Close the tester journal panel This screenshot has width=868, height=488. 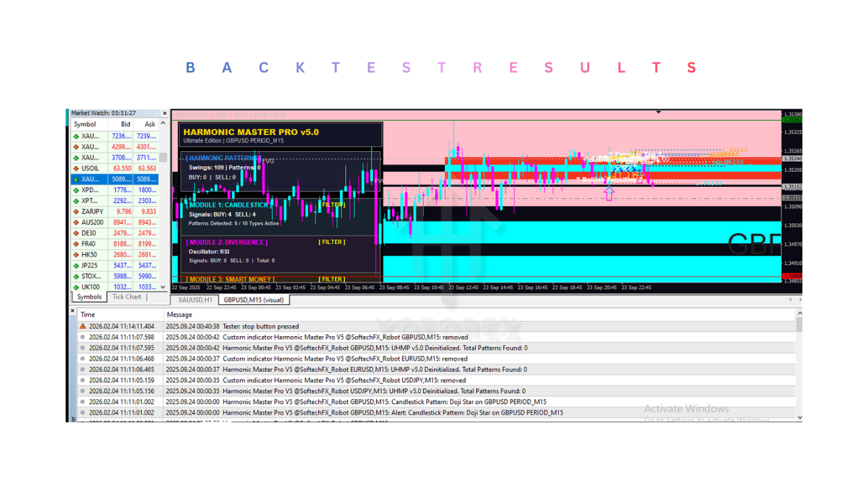(x=73, y=311)
